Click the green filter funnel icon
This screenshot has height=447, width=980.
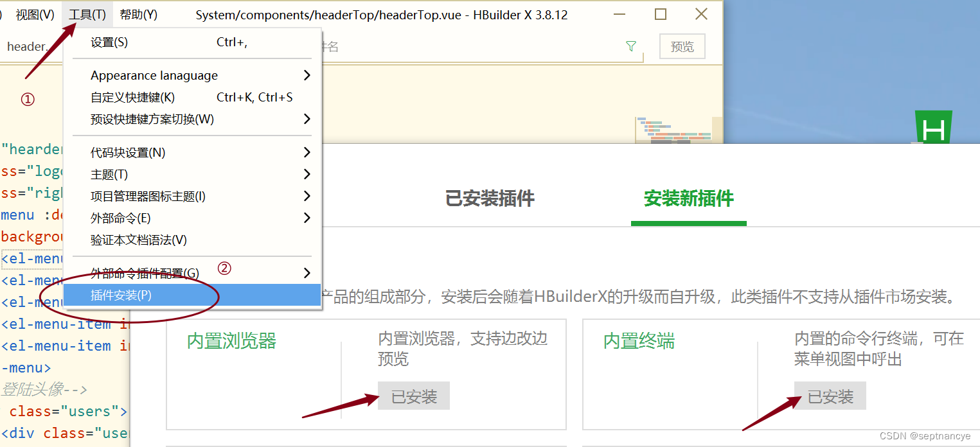(x=631, y=46)
